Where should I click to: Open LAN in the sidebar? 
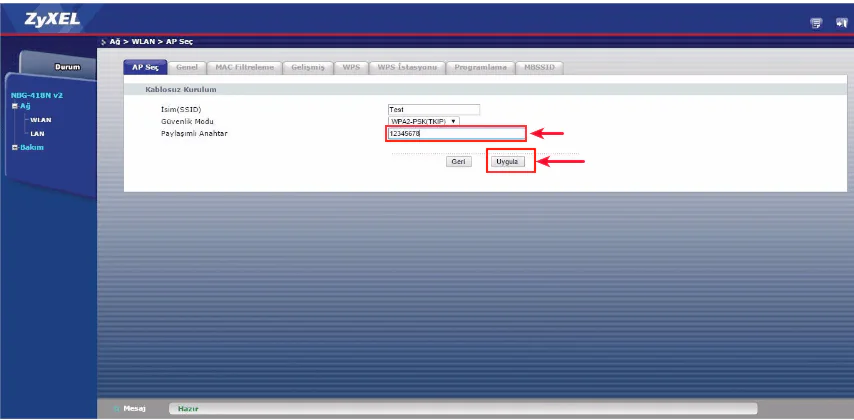coord(38,133)
